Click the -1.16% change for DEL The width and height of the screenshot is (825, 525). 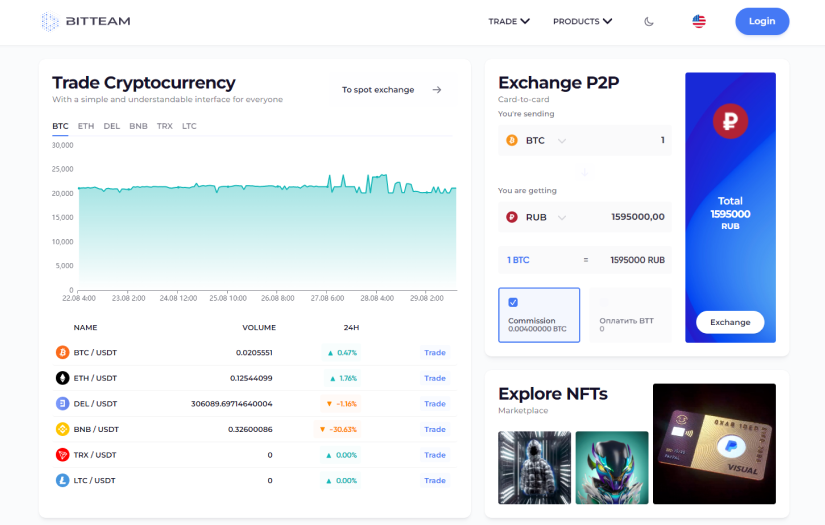click(341, 404)
